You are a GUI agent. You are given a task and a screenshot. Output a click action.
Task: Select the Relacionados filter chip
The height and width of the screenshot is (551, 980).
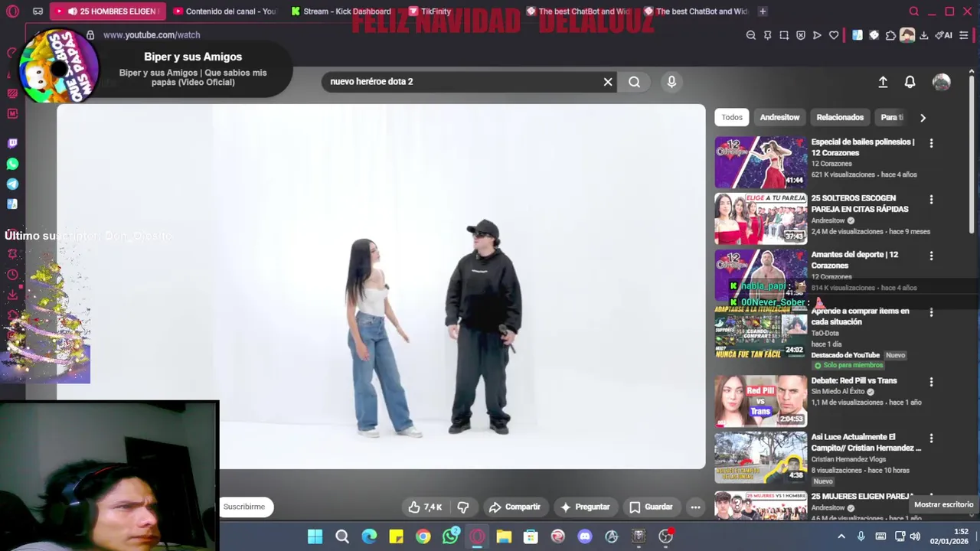[x=840, y=117]
